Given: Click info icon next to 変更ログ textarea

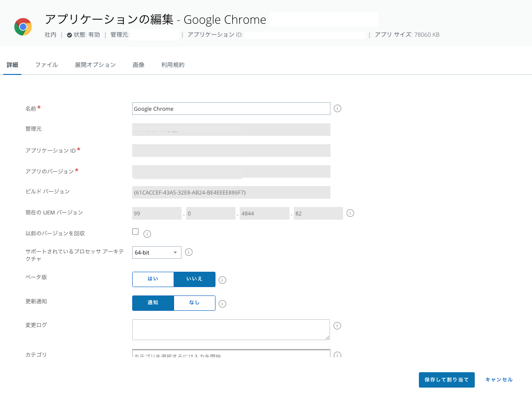Looking at the screenshot, I should [x=337, y=326].
